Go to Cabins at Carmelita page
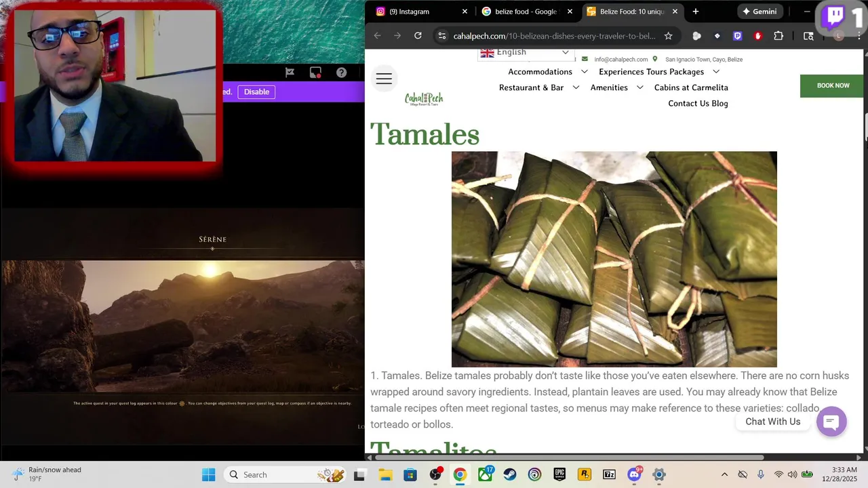Screen dimensions: 868x488 tap(691, 87)
